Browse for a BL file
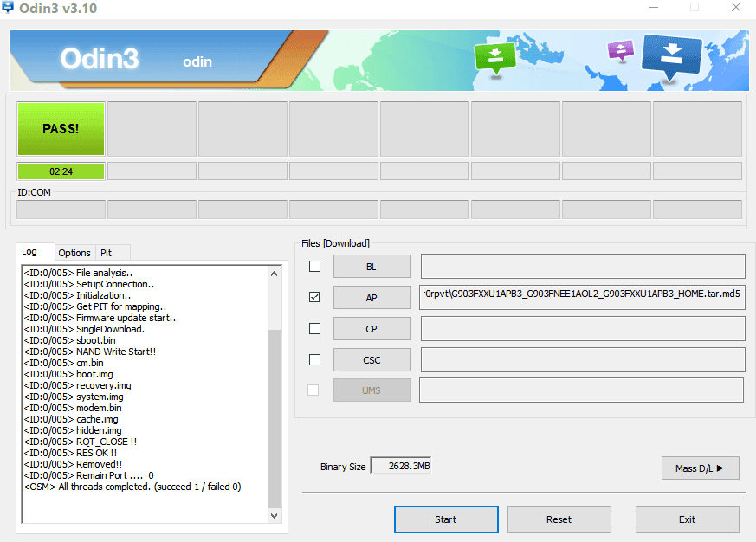 [372, 267]
